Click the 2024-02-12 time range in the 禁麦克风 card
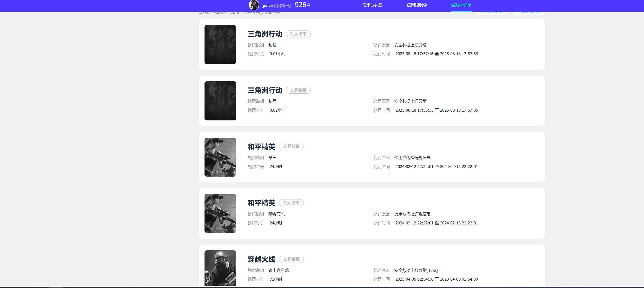Image resolution: width=644 pixels, height=288 pixels. coord(436,223)
